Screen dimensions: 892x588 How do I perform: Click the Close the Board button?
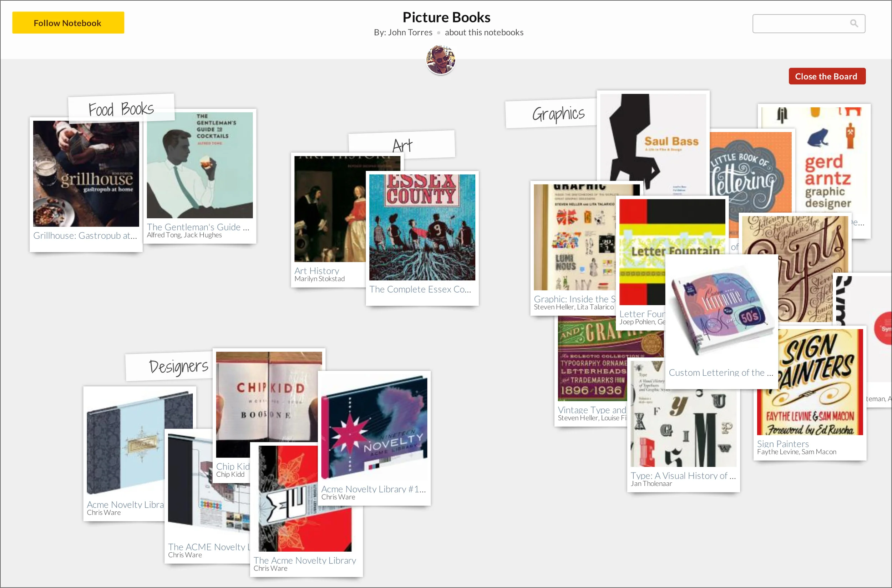tap(827, 76)
